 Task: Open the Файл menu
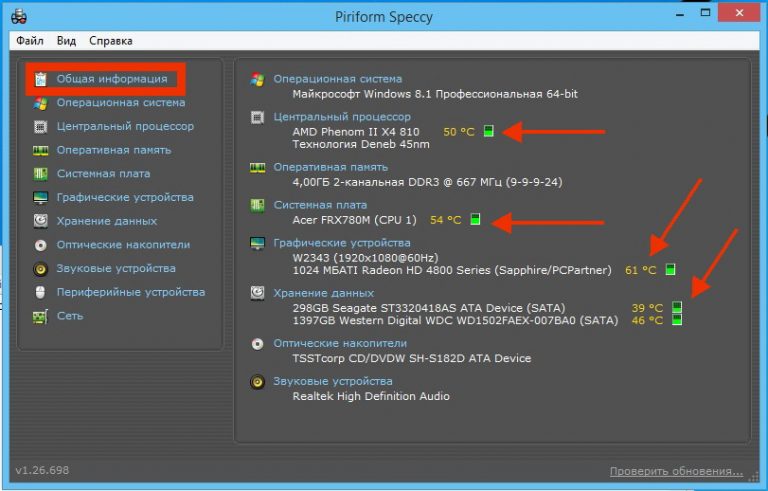pyautogui.click(x=30, y=41)
